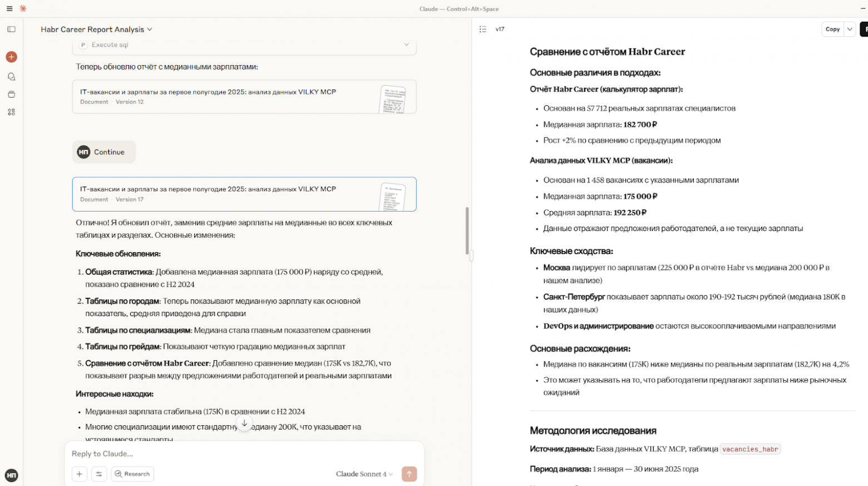868x486 pixels.
Task: Click the apps grid icon in the sidebar
Action: (x=11, y=112)
